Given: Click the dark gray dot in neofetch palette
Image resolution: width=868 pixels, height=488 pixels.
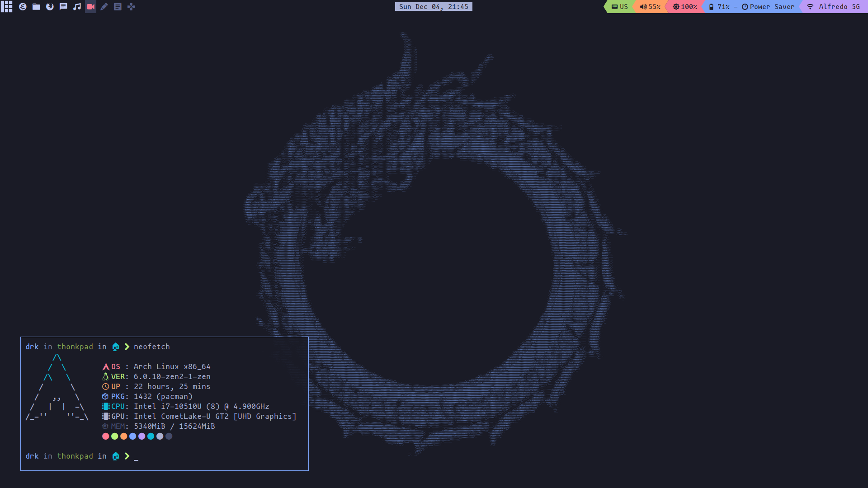Looking at the screenshot, I should click(169, 436).
